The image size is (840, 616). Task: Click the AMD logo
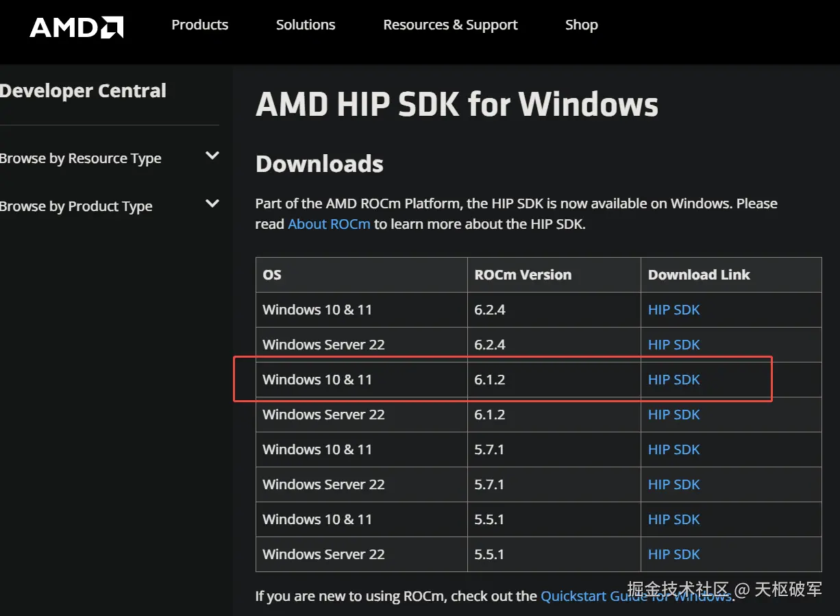click(x=76, y=27)
